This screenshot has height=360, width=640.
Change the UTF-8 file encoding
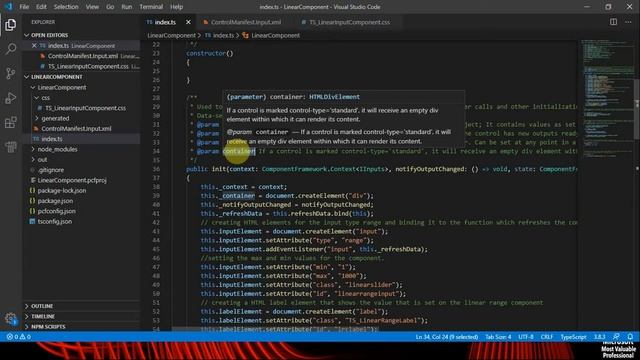526,337
